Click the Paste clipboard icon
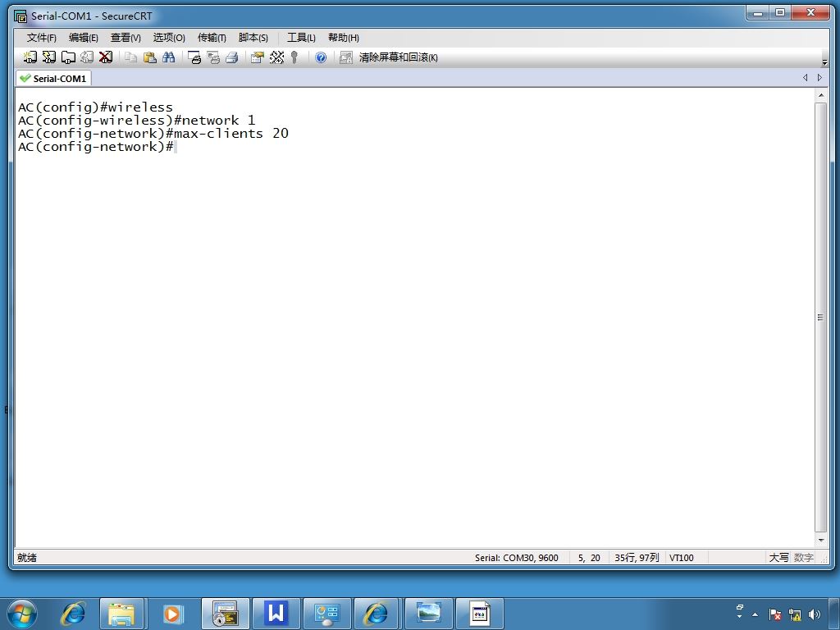 click(x=150, y=57)
